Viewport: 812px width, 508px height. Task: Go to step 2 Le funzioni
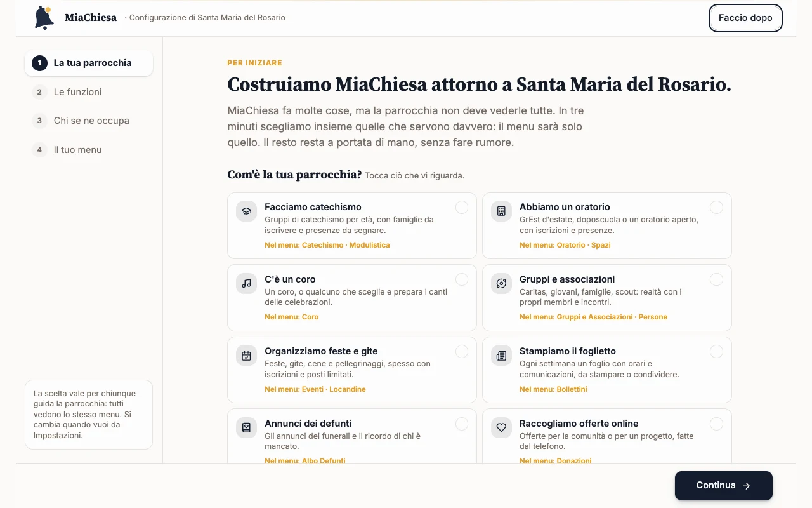pyautogui.click(x=89, y=92)
